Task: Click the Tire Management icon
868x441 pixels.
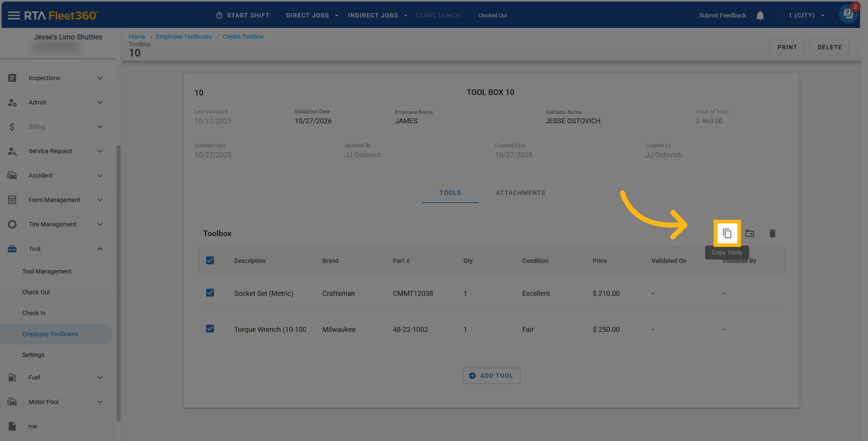Action: (x=12, y=224)
